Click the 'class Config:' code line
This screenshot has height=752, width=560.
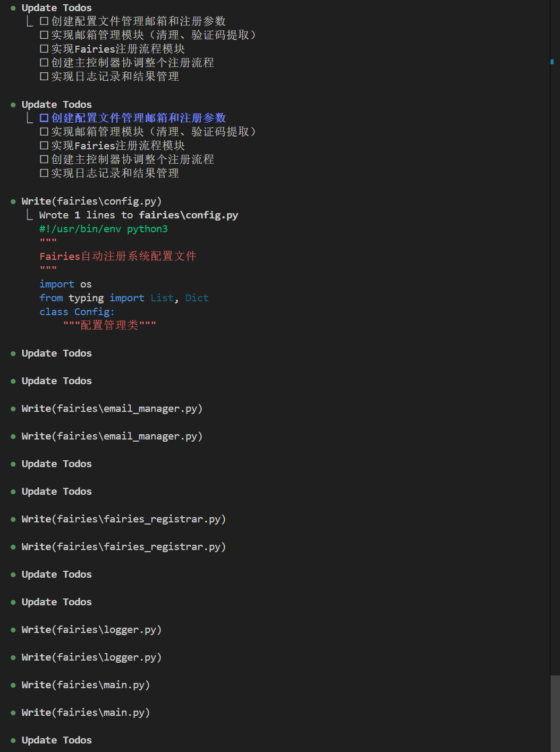point(77,312)
